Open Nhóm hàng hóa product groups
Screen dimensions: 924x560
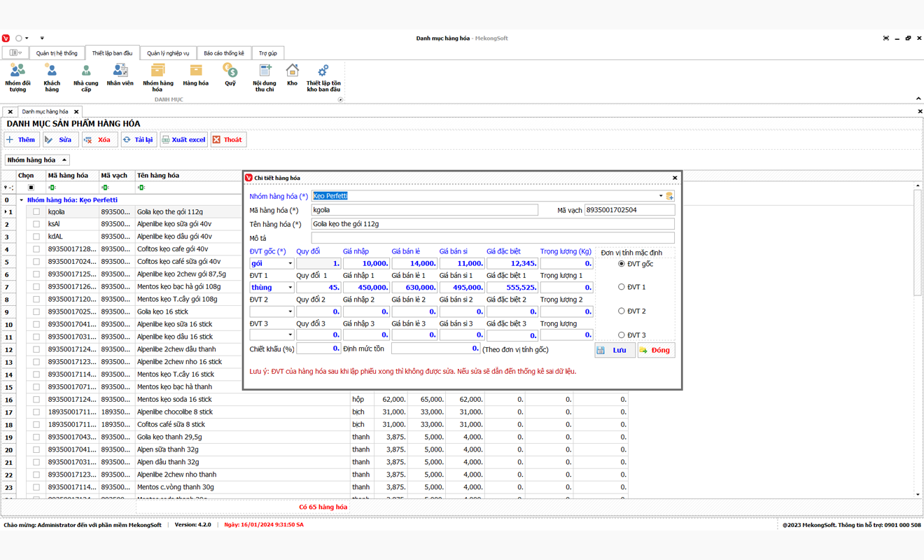[x=158, y=78]
